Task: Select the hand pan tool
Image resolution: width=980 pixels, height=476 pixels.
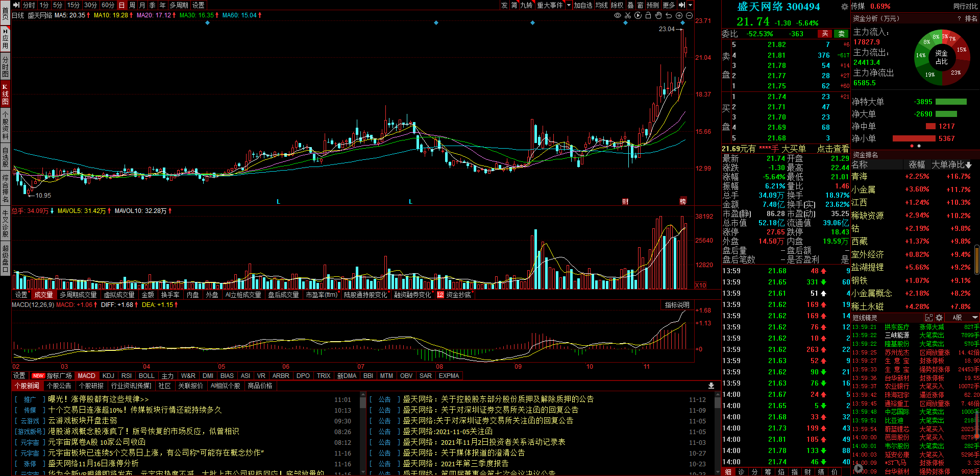Action: (658, 16)
